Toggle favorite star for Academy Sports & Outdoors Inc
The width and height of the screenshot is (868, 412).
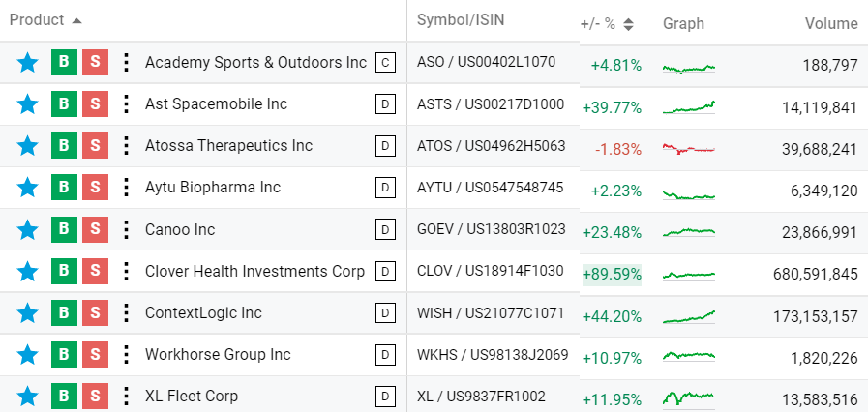pyautogui.click(x=27, y=63)
